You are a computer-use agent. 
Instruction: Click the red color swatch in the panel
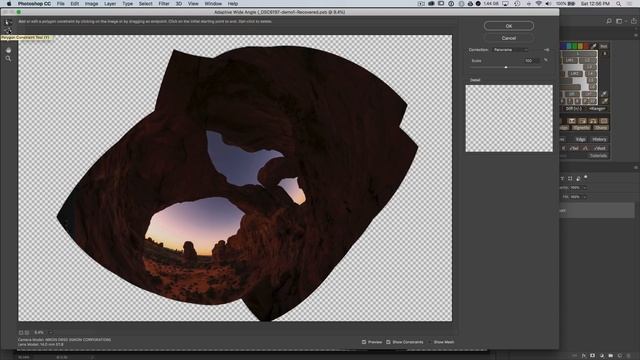[586, 46]
